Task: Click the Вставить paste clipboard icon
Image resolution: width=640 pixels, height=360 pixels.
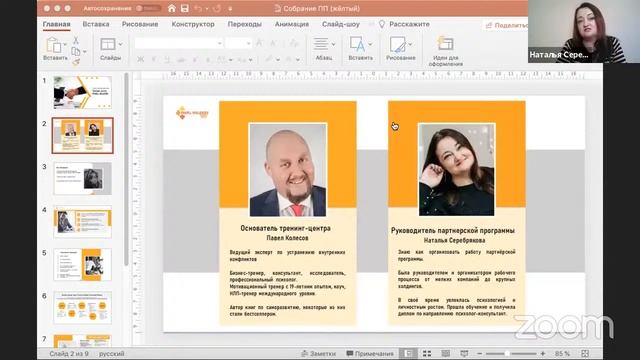Action: [54, 45]
